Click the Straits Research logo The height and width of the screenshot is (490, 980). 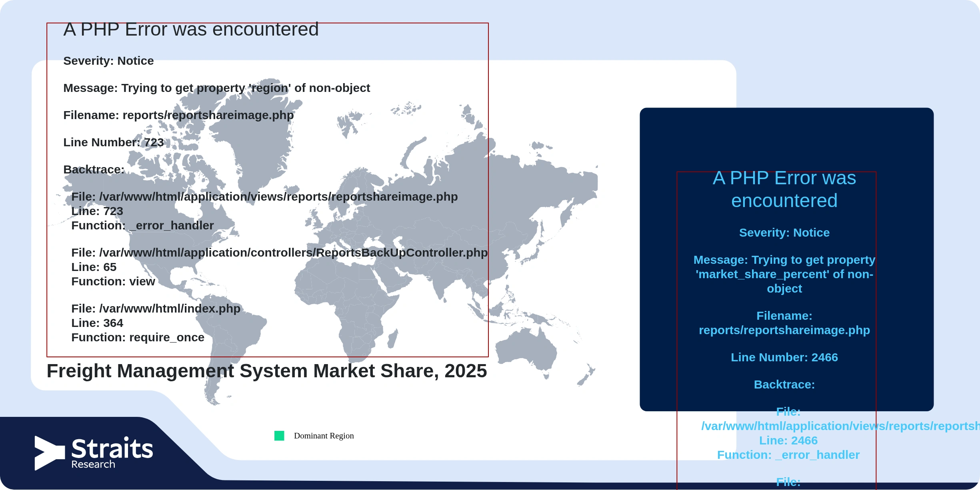pyautogui.click(x=94, y=453)
